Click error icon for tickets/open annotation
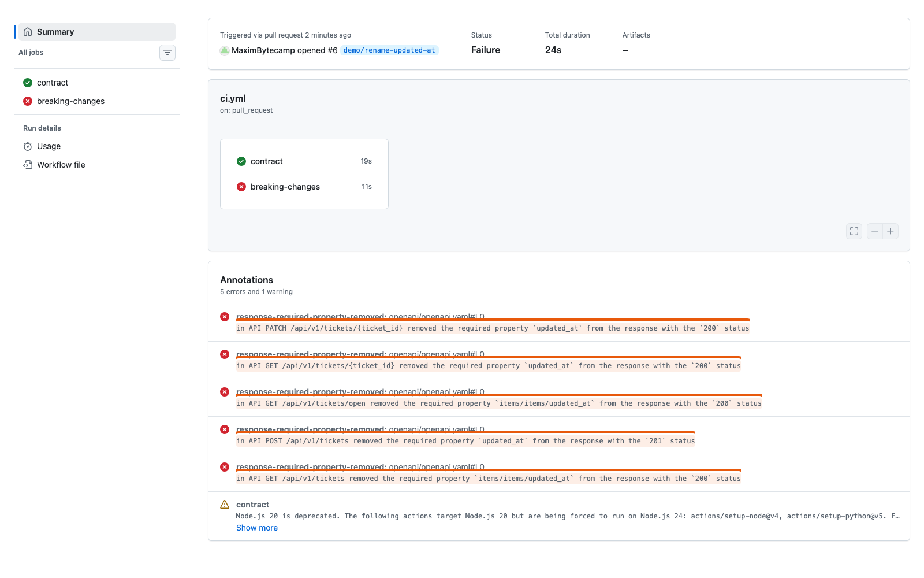 coord(225,392)
